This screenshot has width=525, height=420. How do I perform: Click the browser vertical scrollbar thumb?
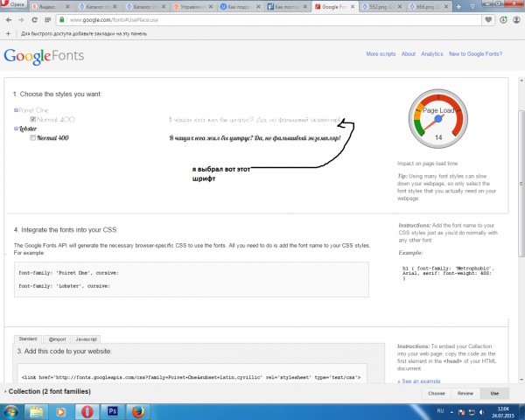tap(521, 184)
